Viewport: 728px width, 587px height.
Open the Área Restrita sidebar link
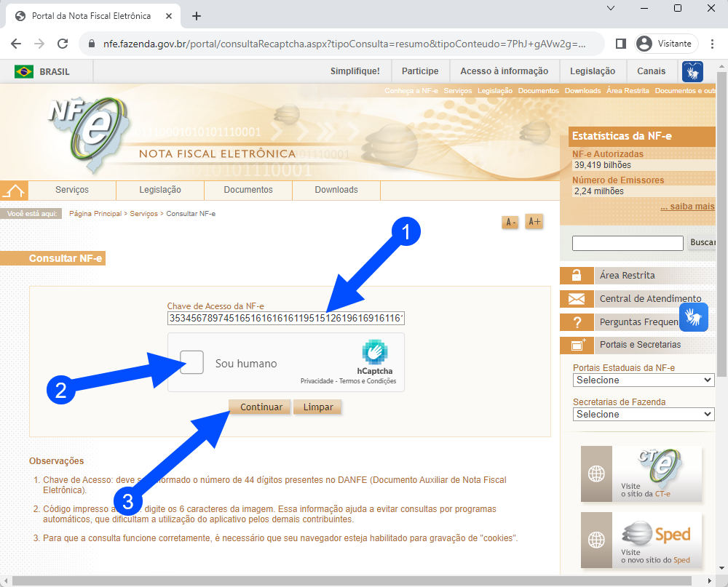pos(628,275)
